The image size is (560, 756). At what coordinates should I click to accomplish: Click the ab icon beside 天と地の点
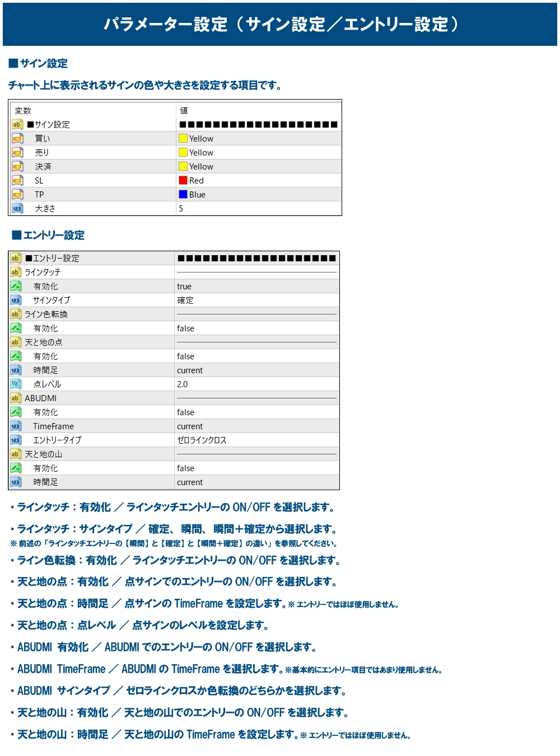[x=16, y=342]
